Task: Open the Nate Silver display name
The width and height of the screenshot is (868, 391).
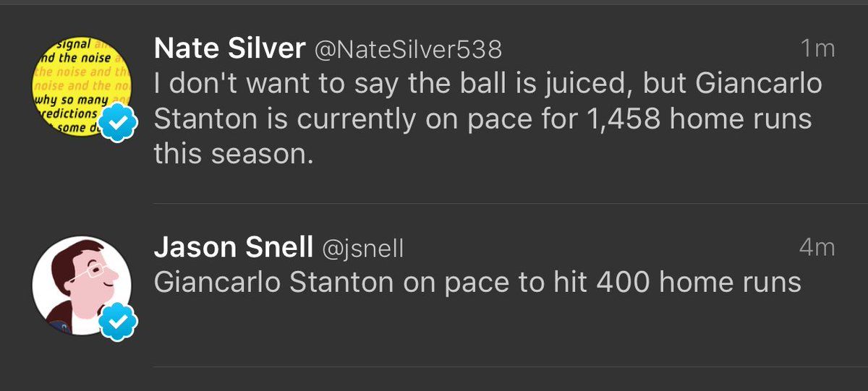Action: [229, 48]
